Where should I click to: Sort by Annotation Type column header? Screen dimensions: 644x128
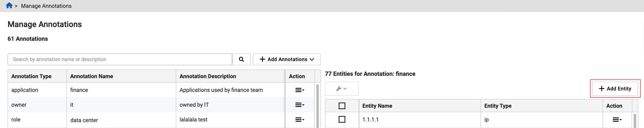click(31, 76)
